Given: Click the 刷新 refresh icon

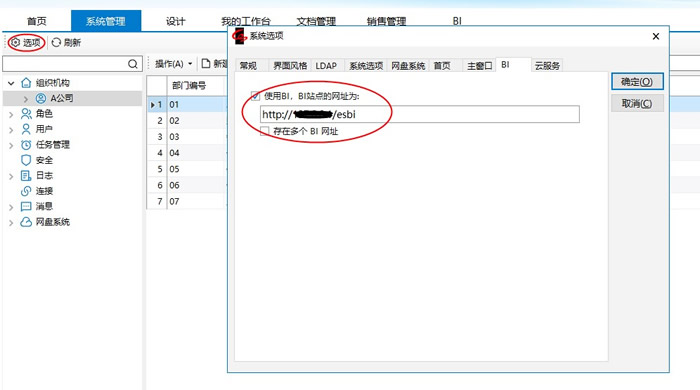Looking at the screenshot, I should pyautogui.click(x=56, y=42).
